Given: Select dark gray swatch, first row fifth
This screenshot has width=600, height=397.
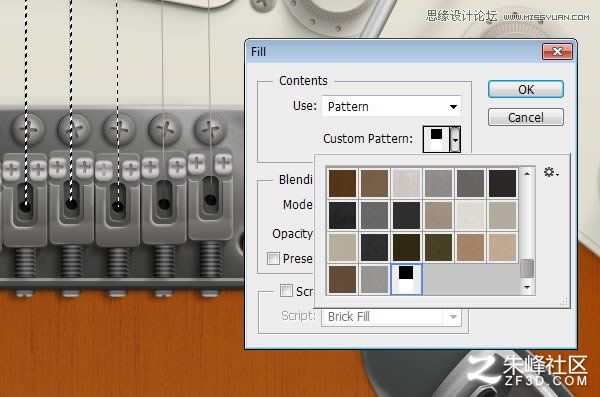Looking at the screenshot, I should pyautogui.click(x=470, y=183).
